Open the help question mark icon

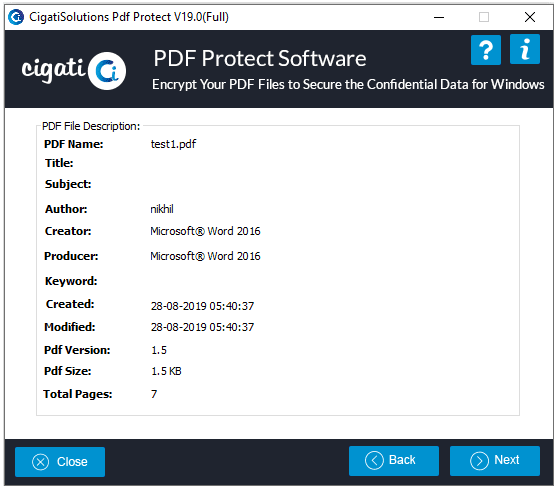tap(486, 50)
